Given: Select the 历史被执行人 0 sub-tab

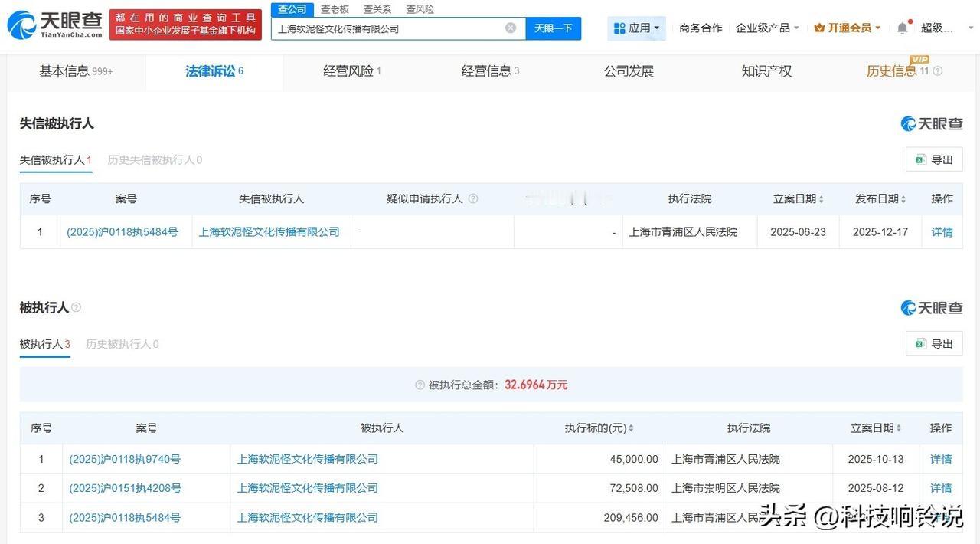Looking at the screenshot, I should [x=122, y=344].
